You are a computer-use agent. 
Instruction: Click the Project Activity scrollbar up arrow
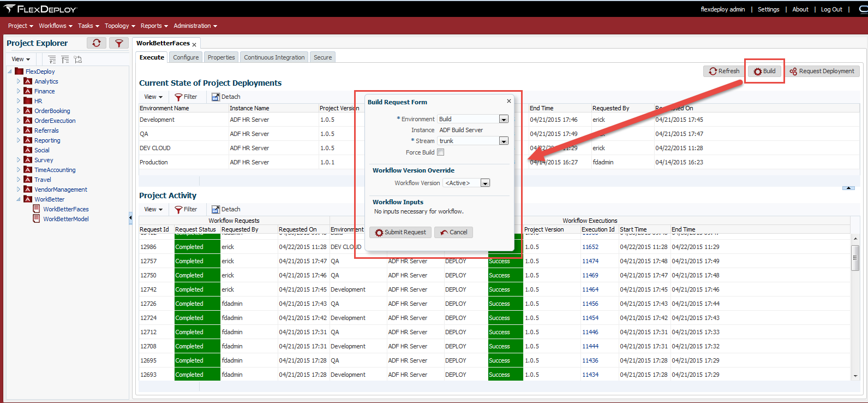coord(855,239)
